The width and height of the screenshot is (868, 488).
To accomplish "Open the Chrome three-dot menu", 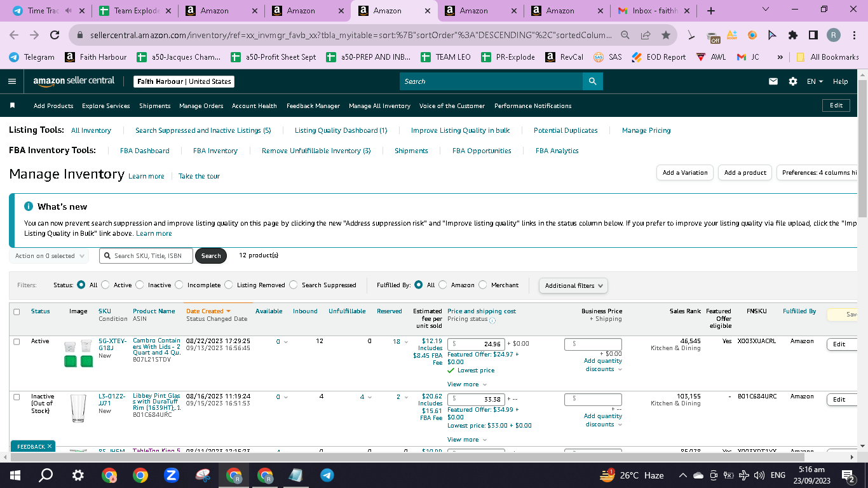I will (854, 35).
